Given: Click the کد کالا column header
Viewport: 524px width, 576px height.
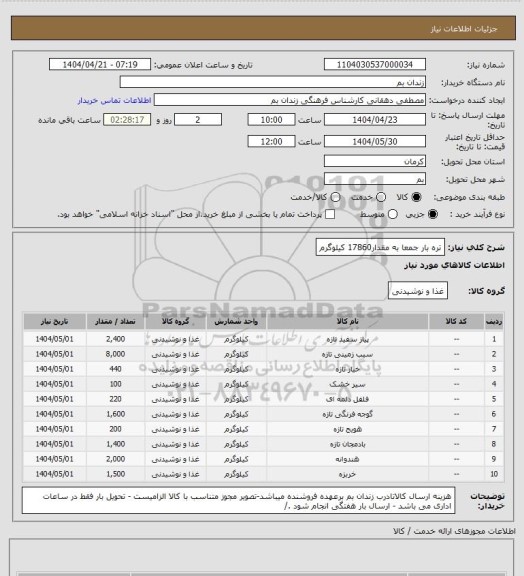Looking at the screenshot, I should pos(456,321).
